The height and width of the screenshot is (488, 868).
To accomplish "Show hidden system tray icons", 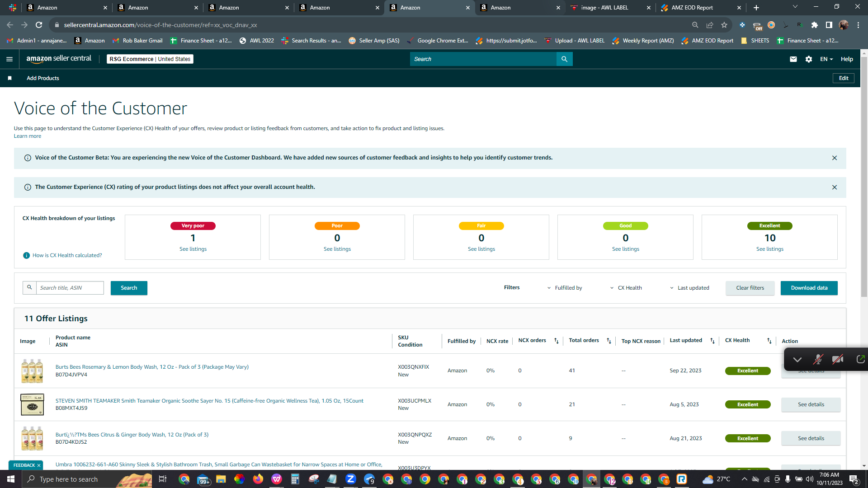I will (x=744, y=479).
